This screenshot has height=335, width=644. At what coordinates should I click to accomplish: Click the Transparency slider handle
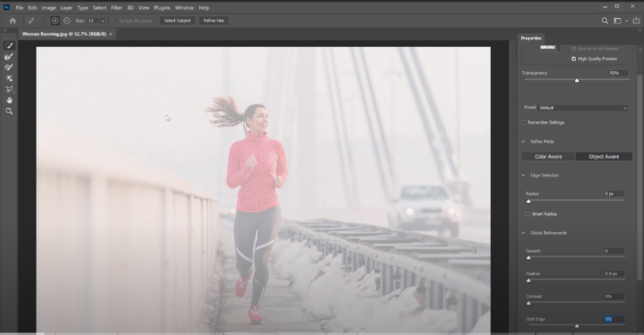click(x=577, y=80)
